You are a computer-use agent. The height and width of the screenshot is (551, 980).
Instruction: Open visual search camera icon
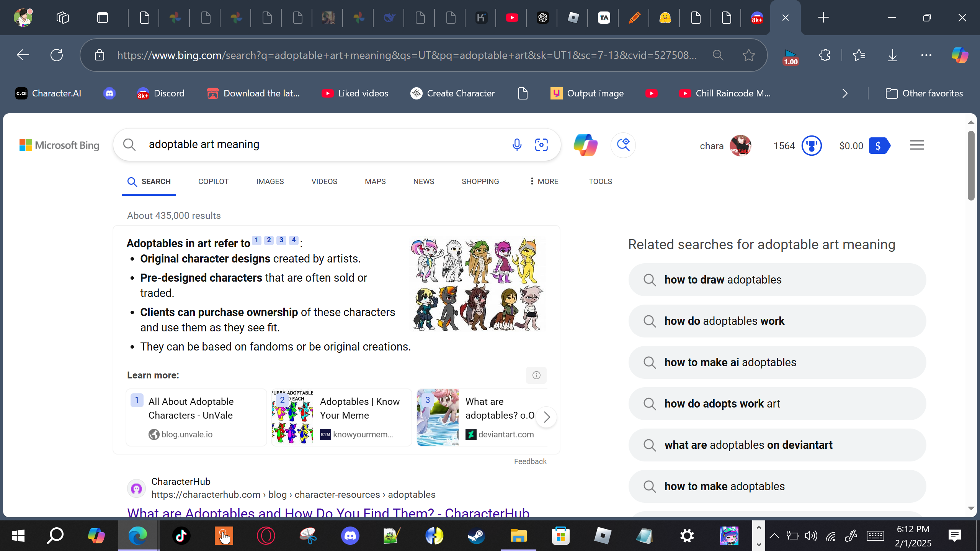[x=541, y=145]
